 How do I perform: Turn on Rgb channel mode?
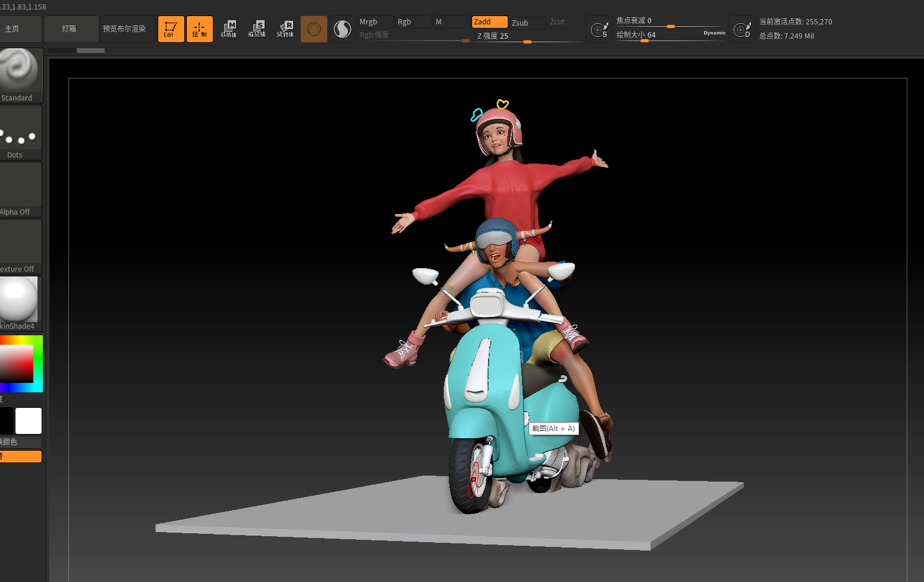pyautogui.click(x=413, y=22)
